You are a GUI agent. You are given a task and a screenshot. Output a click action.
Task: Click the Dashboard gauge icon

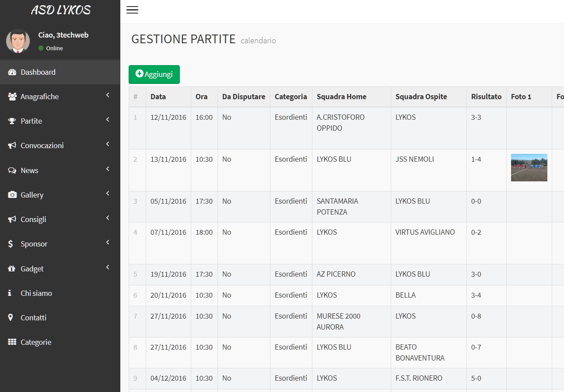click(12, 72)
